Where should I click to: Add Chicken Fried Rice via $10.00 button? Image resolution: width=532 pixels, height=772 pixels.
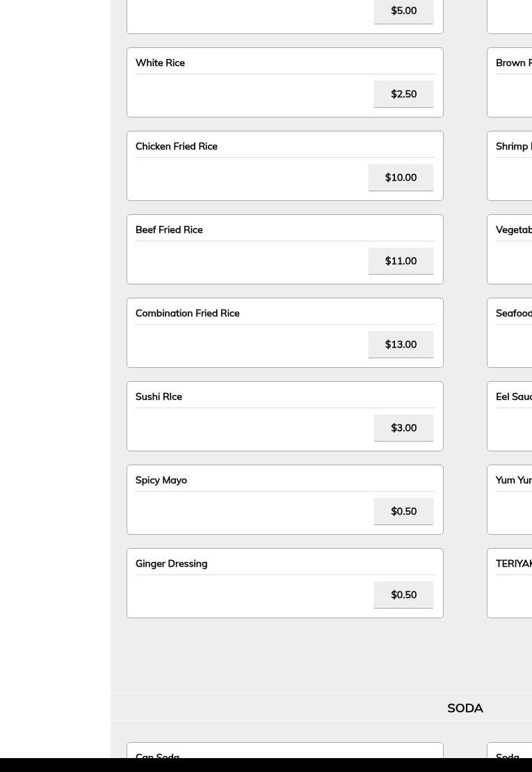coord(401,177)
